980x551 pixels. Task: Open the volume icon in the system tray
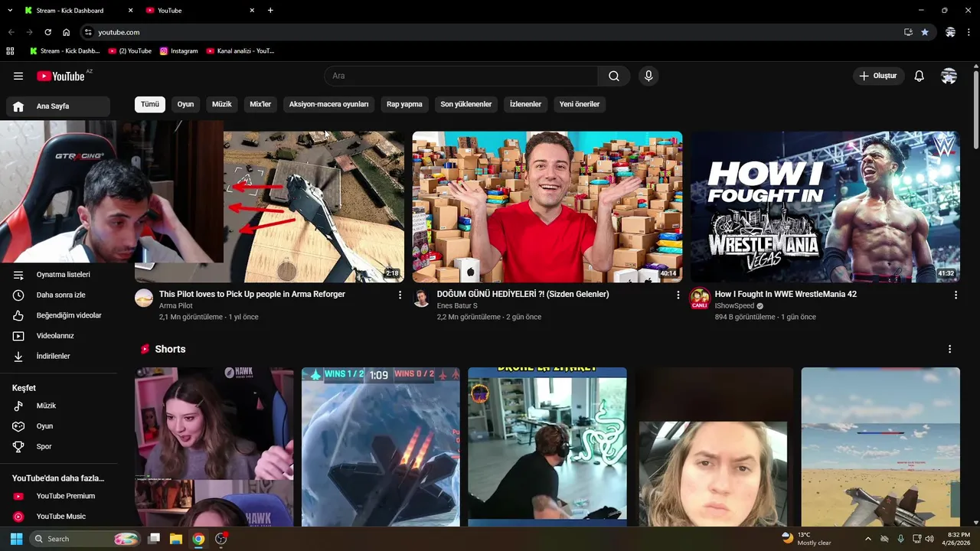click(928, 539)
